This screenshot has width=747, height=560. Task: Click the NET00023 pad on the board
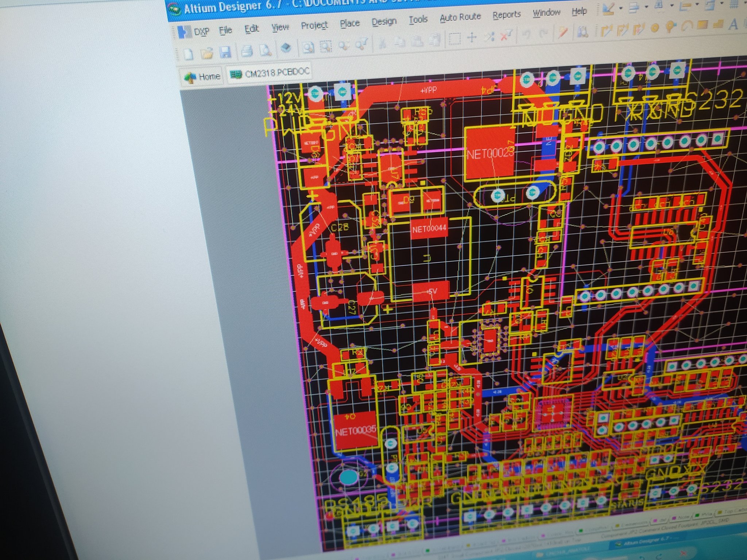tap(490, 153)
